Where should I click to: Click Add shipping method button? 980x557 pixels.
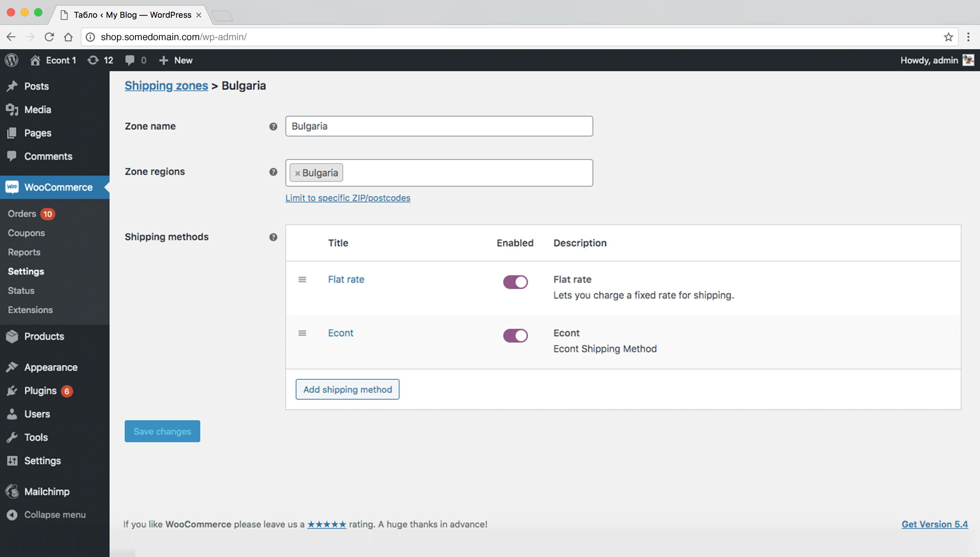click(347, 389)
